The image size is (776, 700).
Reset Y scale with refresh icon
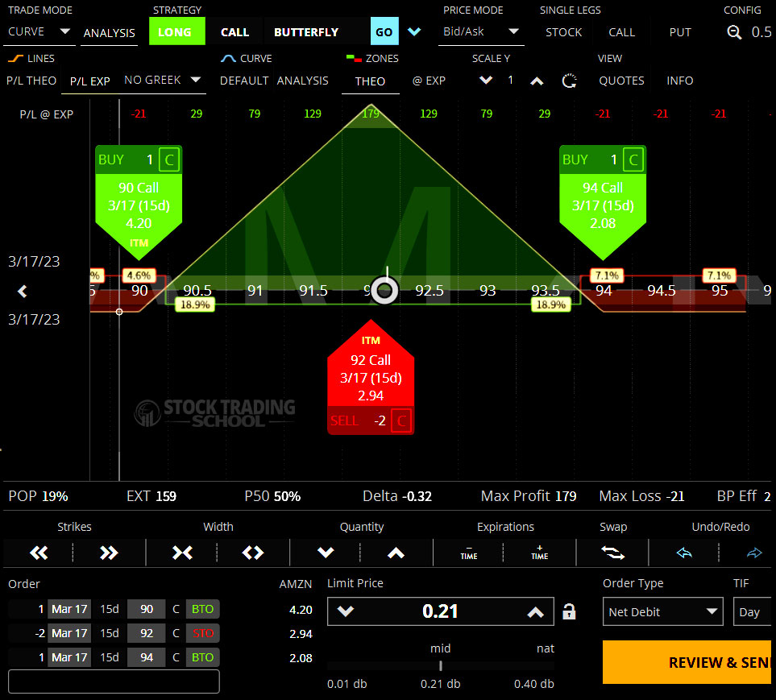coord(570,81)
